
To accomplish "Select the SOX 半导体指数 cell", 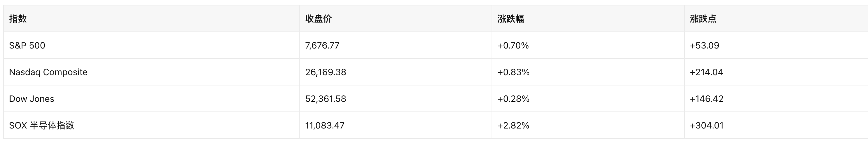I will pos(152,125).
